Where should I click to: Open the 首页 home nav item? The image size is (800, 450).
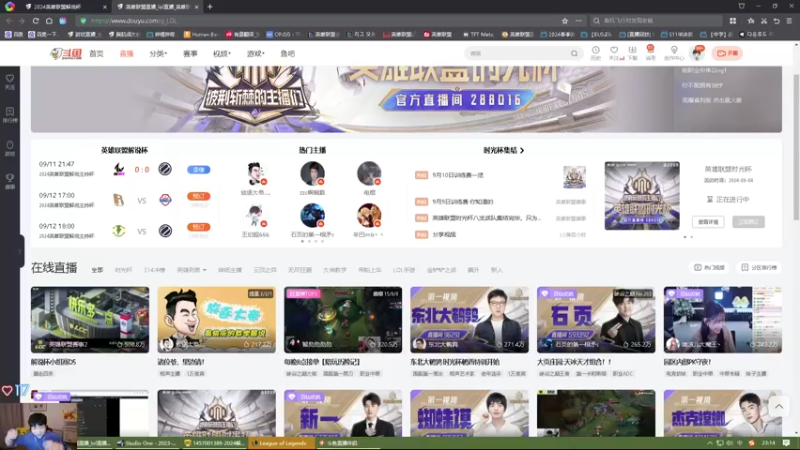coord(96,54)
